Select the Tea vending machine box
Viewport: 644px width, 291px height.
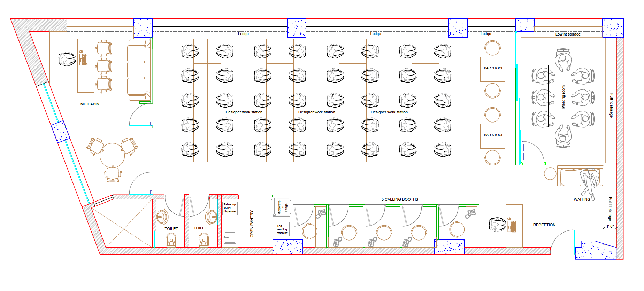click(x=282, y=229)
